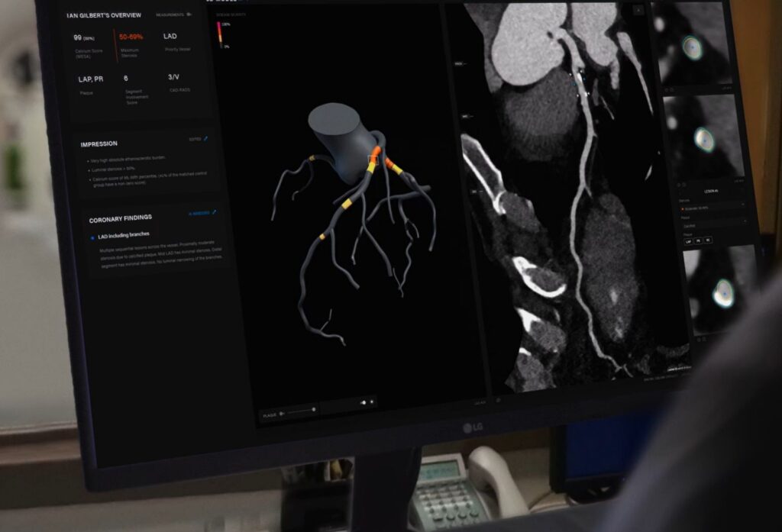
Task: Click the edit pencil next to EDITED in Impression
Action: tap(205, 138)
